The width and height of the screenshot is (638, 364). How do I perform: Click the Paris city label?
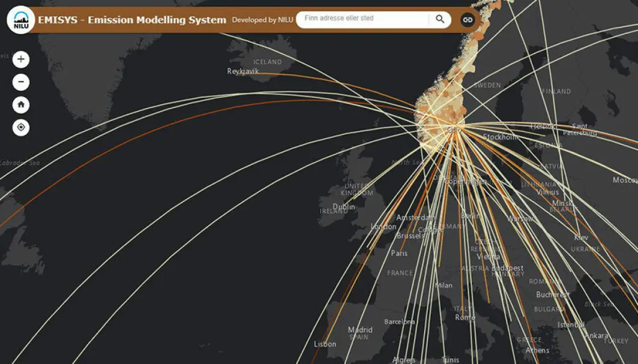click(x=399, y=253)
